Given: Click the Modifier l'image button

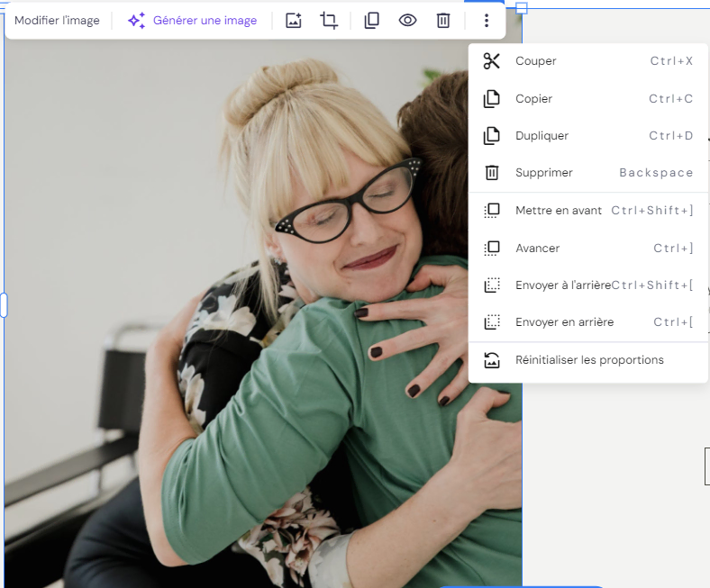Looking at the screenshot, I should click(x=57, y=21).
